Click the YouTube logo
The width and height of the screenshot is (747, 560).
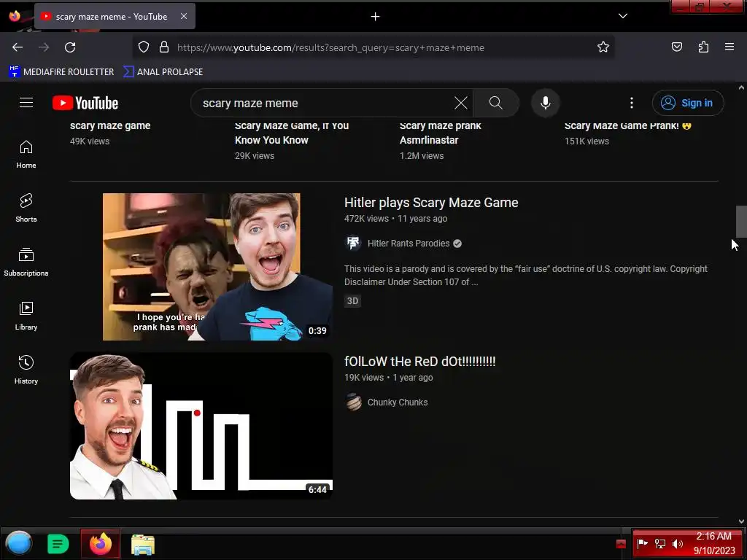pyautogui.click(x=85, y=103)
